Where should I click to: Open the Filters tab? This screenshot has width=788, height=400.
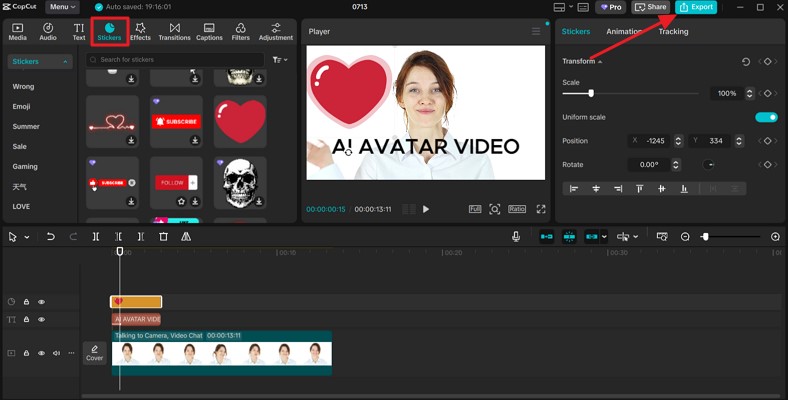pos(241,32)
